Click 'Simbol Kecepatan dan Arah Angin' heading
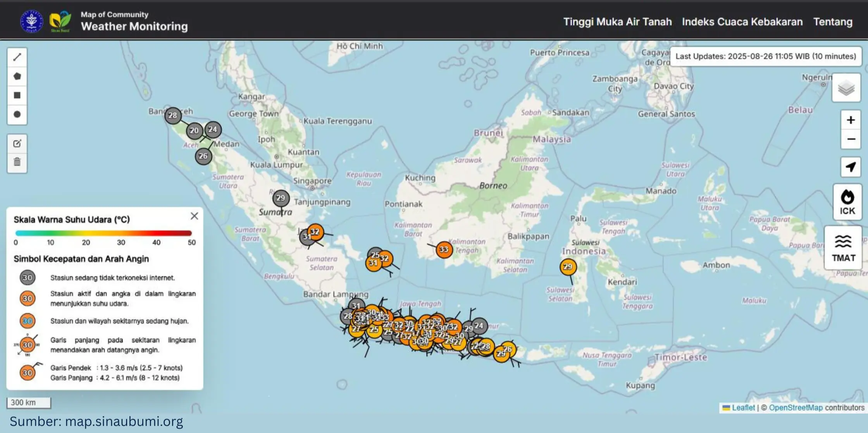This screenshot has width=868, height=433. [81, 259]
